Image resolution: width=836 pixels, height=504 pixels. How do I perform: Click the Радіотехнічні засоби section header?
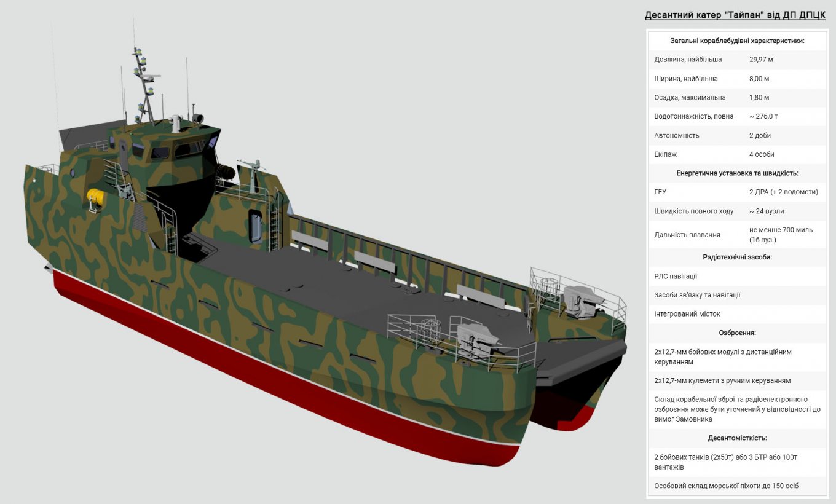[737, 258]
